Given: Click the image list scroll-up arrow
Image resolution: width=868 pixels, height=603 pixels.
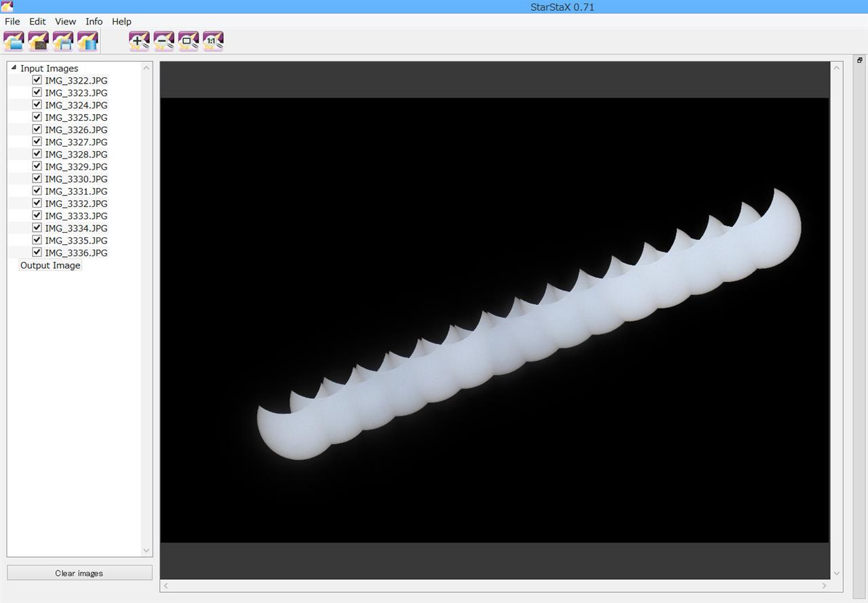Looking at the screenshot, I should pos(146,68).
